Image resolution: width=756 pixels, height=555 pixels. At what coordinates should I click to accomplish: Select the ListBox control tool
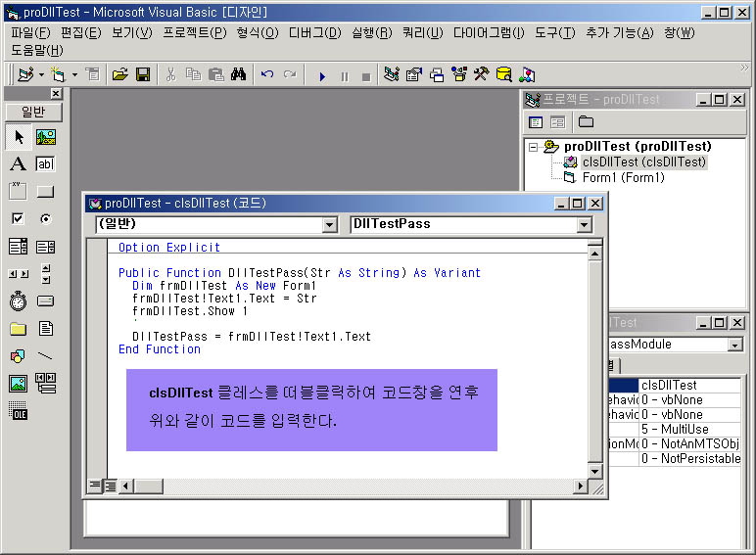[46, 247]
